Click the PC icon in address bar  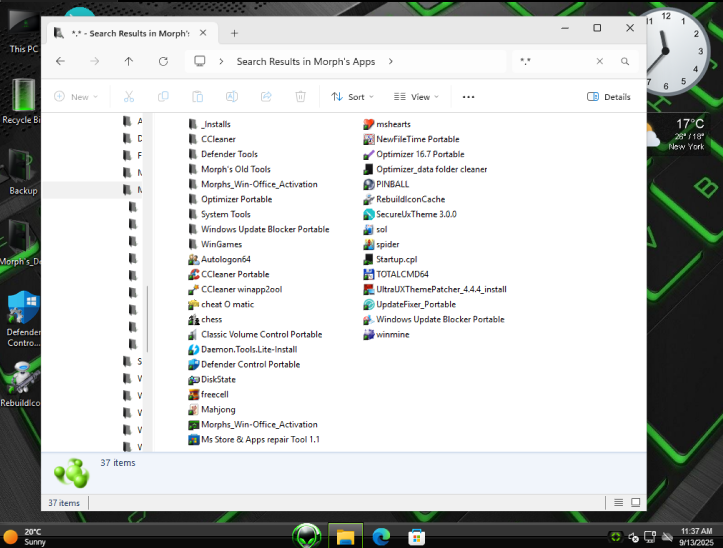pyautogui.click(x=200, y=61)
